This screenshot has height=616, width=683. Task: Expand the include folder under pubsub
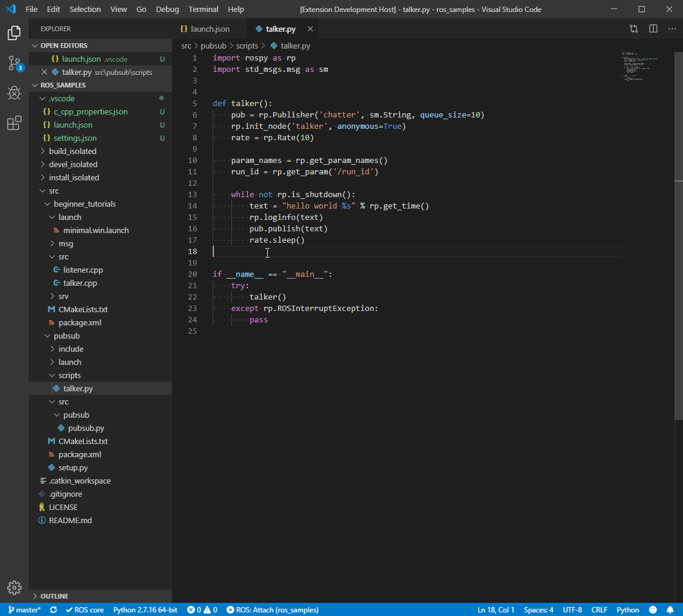(x=100, y=349)
